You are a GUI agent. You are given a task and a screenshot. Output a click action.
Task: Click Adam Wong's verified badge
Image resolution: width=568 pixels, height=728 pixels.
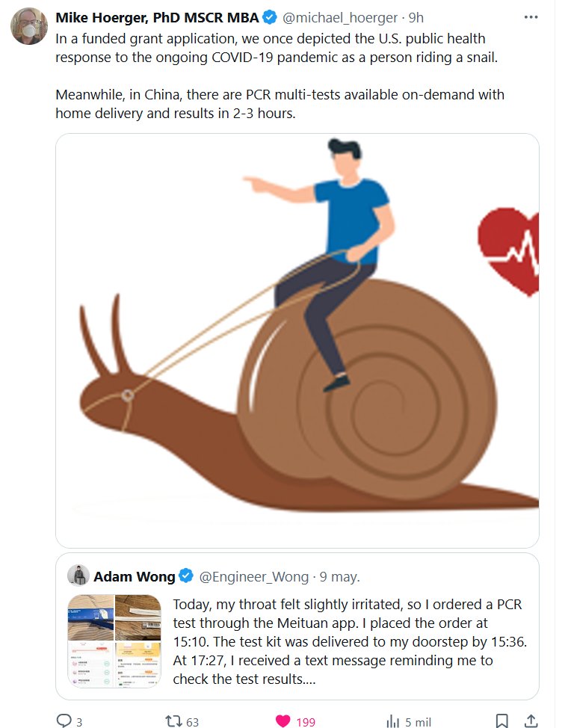(x=186, y=576)
